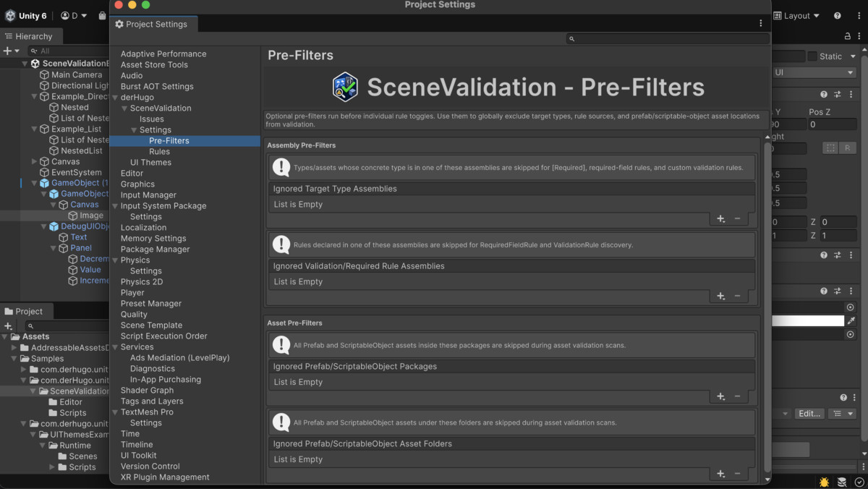Select the Image object in Hierarchy
868x489 pixels.
91,216
